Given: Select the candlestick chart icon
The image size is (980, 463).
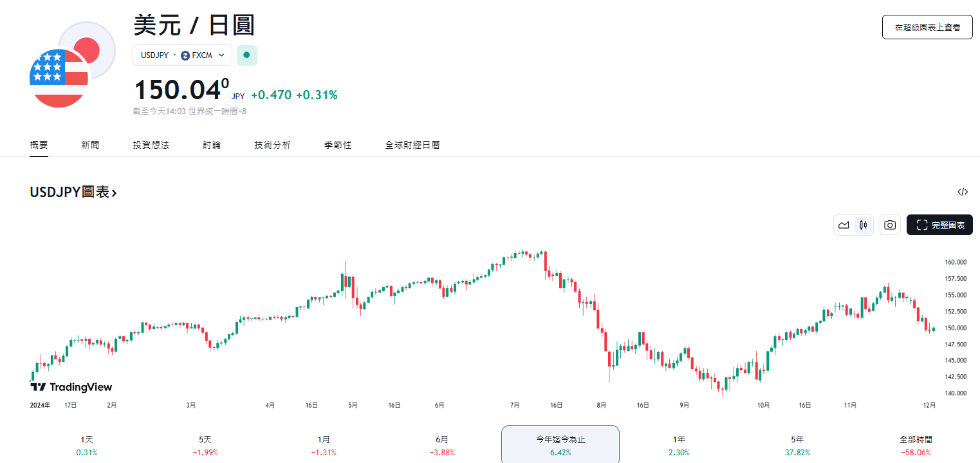Looking at the screenshot, I should click(862, 225).
